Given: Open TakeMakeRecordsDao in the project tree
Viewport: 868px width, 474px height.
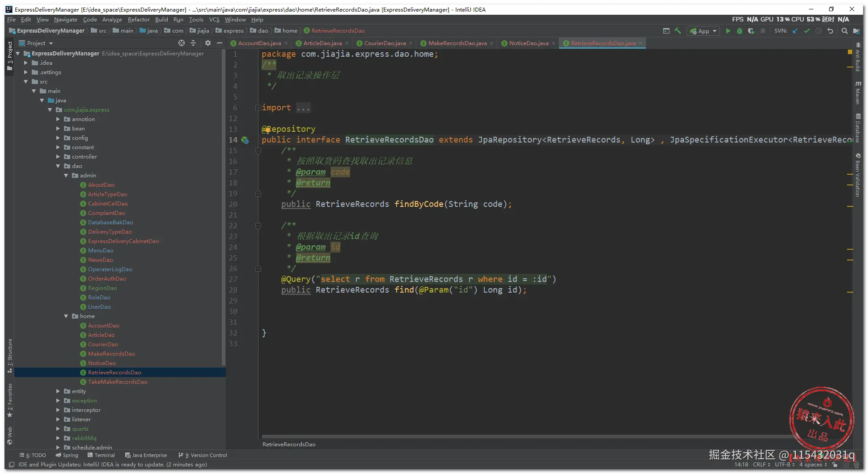Looking at the screenshot, I should tap(118, 382).
